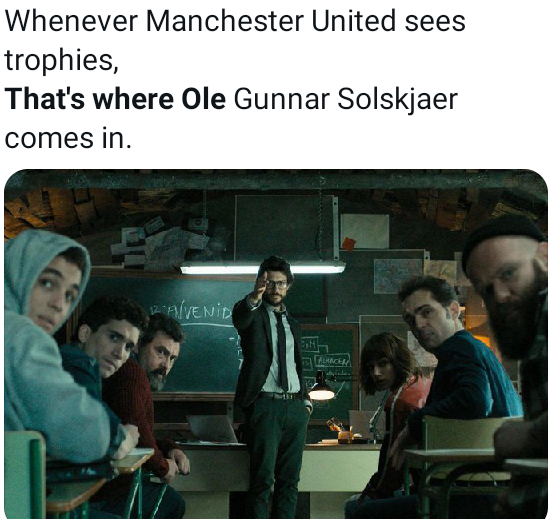Click the "comes in." text line

[x=68, y=138]
